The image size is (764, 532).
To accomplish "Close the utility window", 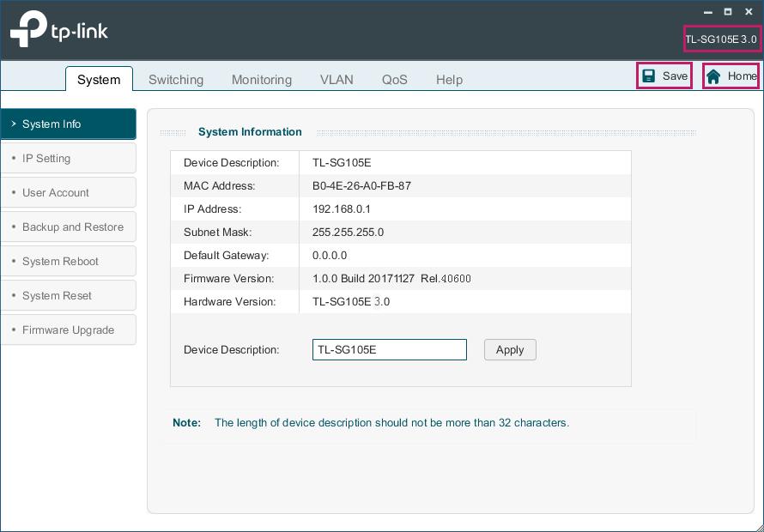I will pos(749,12).
